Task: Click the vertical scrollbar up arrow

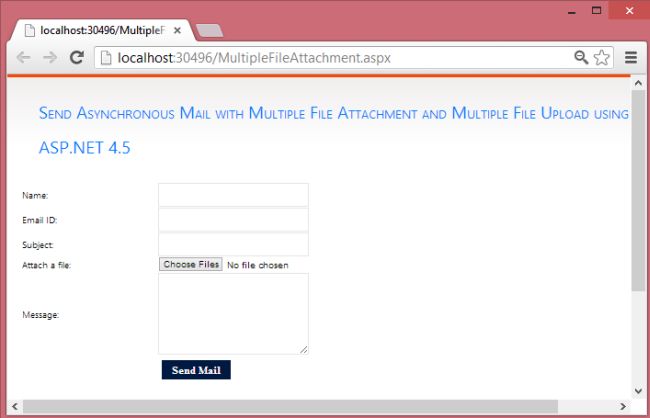Action: (638, 83)
